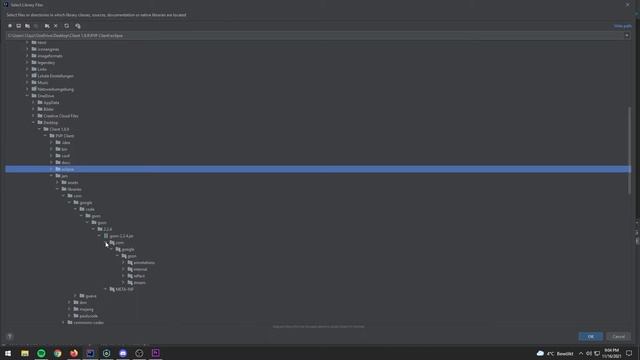Select the gson-2.2.4.jar file label
640x360 pixels.
[x=121, y=236]
